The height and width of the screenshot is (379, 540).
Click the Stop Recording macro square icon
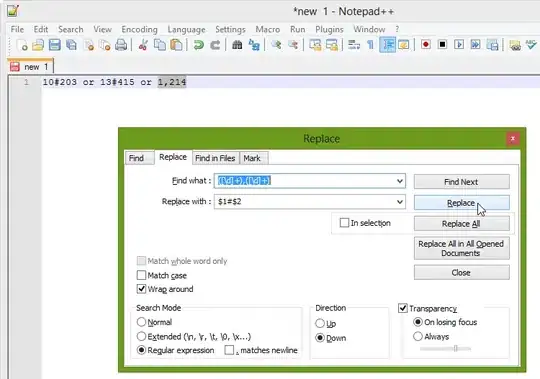[x=443, y=44]
